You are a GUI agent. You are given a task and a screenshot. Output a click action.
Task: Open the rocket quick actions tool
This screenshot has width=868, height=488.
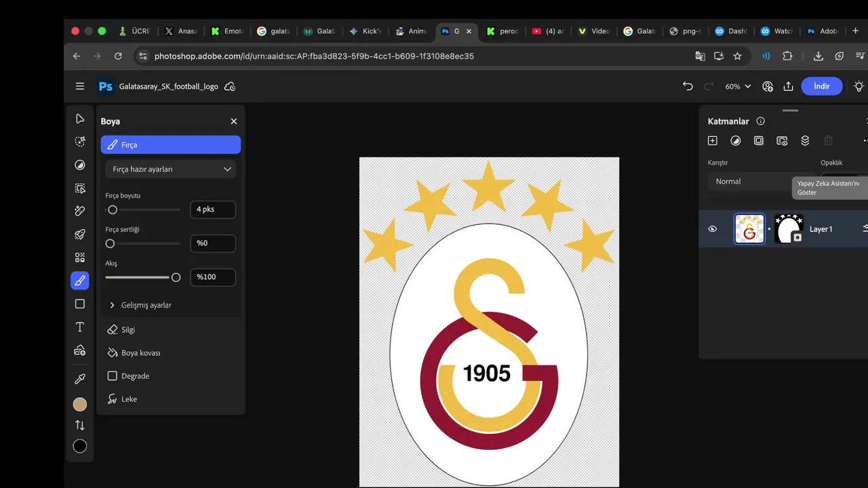(x=80, y=235)
